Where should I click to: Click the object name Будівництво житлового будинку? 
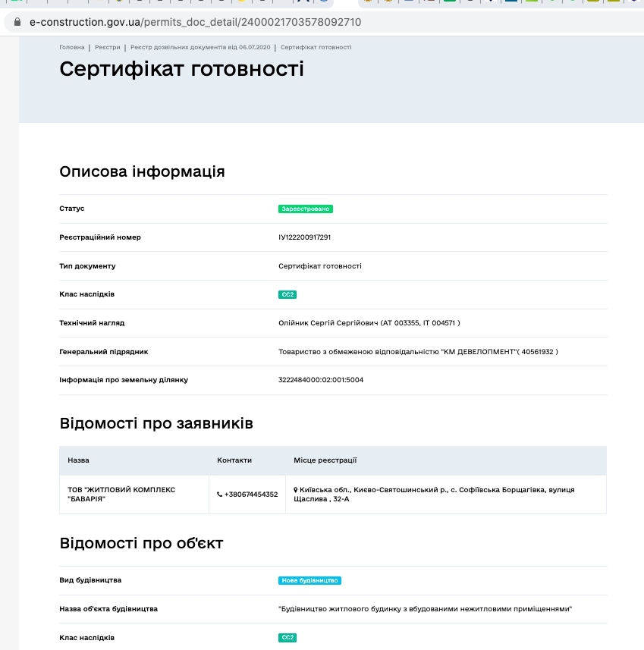[425, 609]
